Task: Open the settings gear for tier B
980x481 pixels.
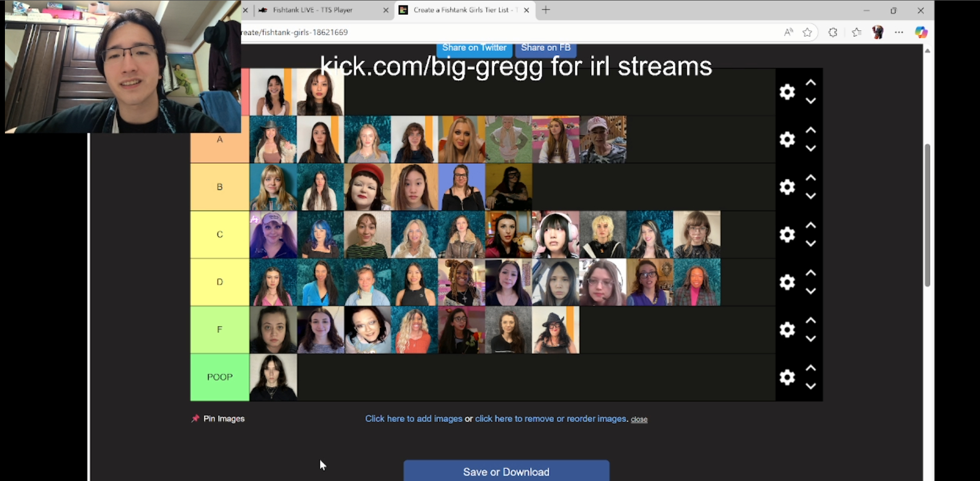Action: (787, 187)
